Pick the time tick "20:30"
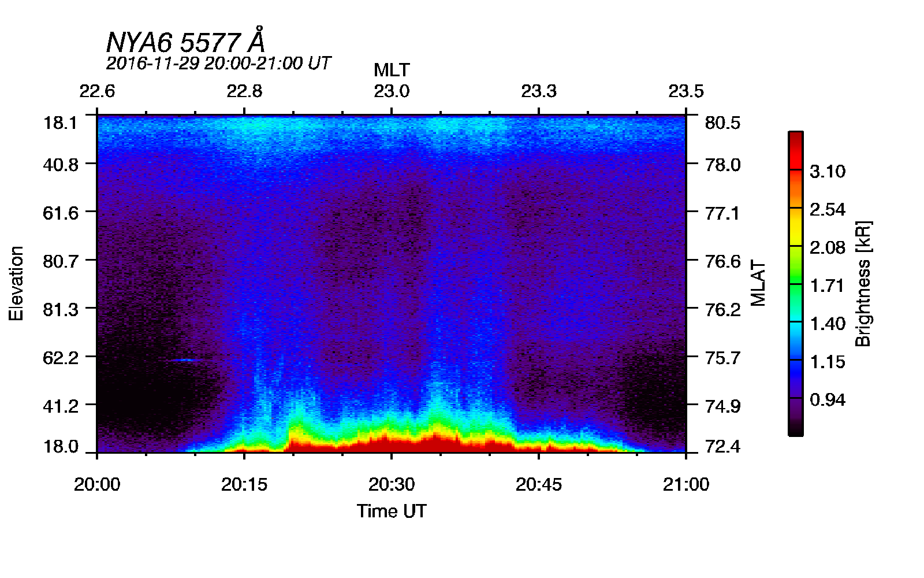Image resolution: width=924 pixels, height=578 pixels. (392, 484)
